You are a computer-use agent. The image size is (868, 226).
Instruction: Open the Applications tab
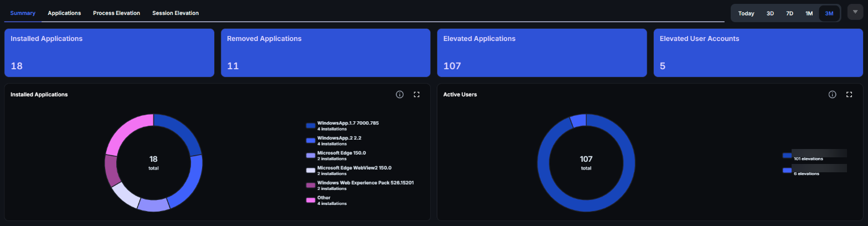pyautogui.click(x=64, y=13)
